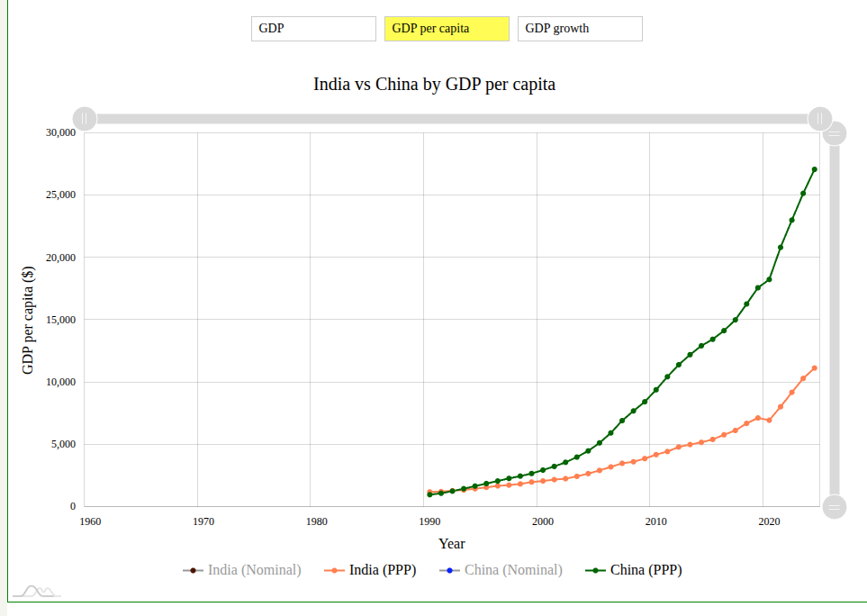The width and height of the screenshot is (867, 616).
Task: Show China (Nominal) series via legend
Action: [501, 570]
